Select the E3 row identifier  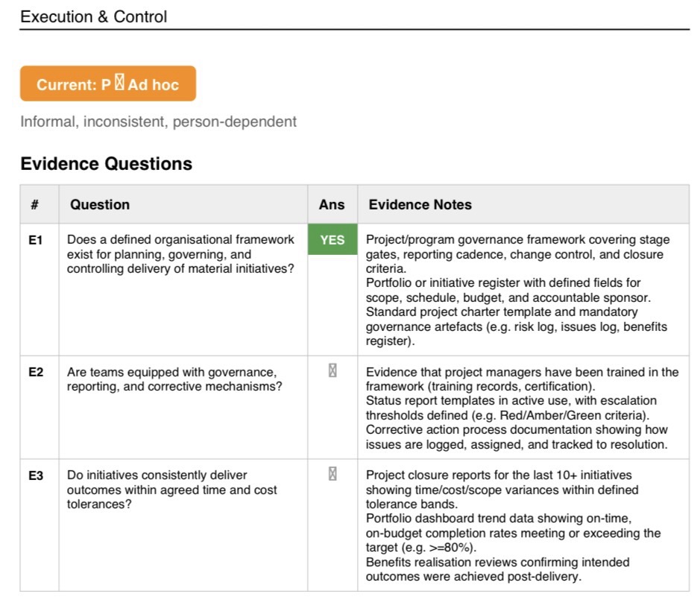click(x=36, y=476)
